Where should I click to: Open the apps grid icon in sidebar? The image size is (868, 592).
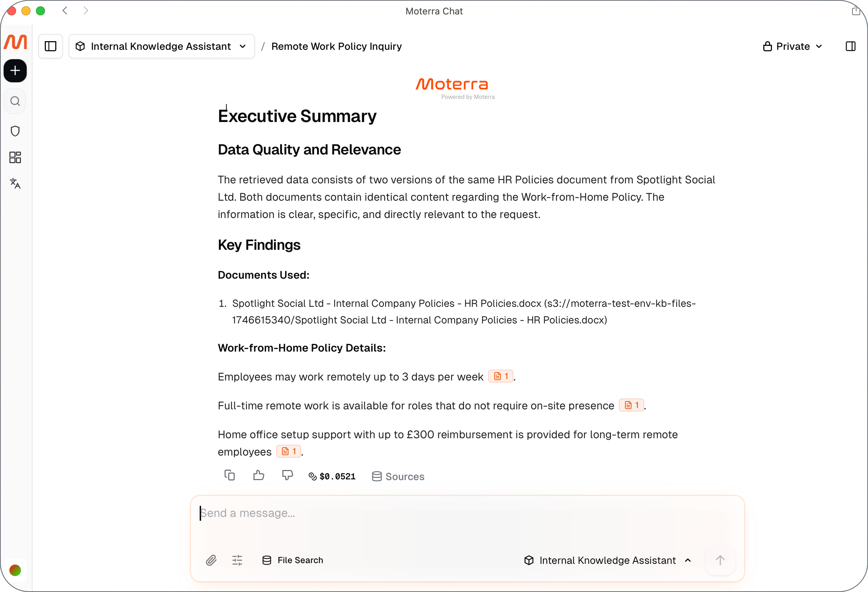[x=15, y=157]
